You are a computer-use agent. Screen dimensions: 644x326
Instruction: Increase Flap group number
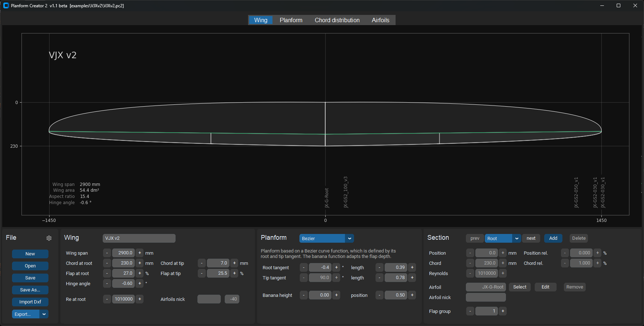503,311
